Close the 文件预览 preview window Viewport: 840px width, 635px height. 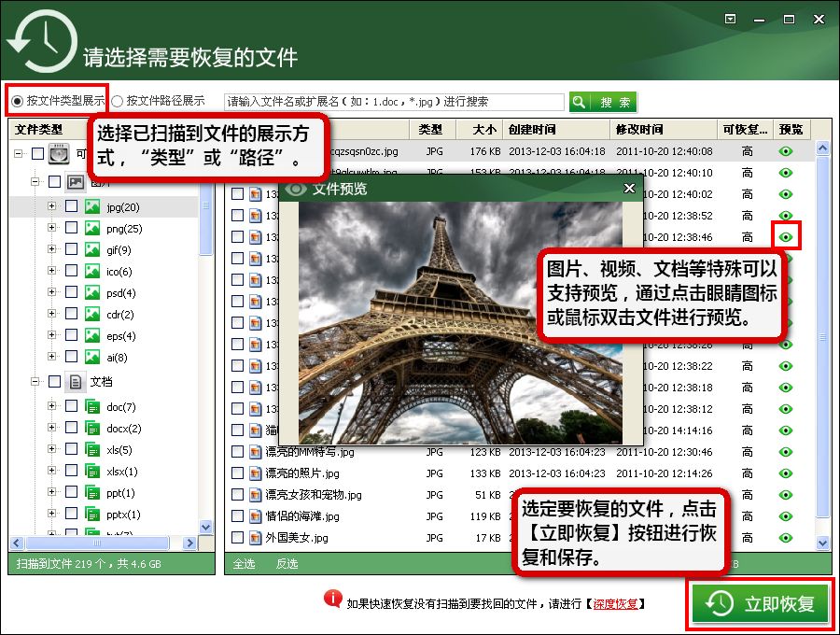(629, 188)
